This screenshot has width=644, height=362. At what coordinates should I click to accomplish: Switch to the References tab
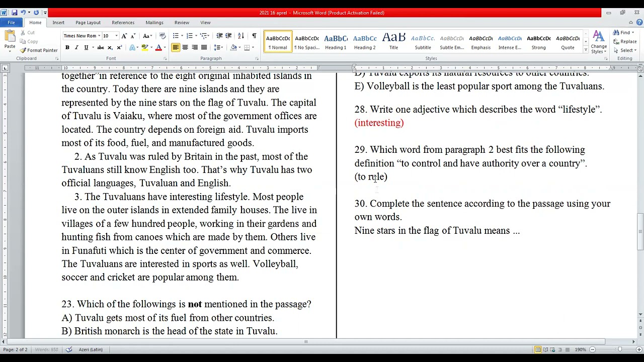[x=123, y=23]
